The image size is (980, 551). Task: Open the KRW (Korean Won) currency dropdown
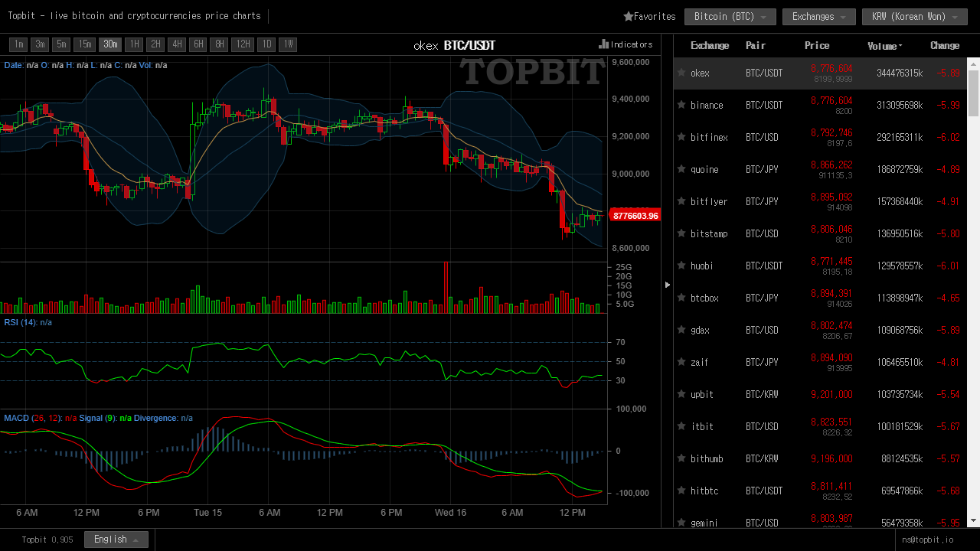(914, 16)
